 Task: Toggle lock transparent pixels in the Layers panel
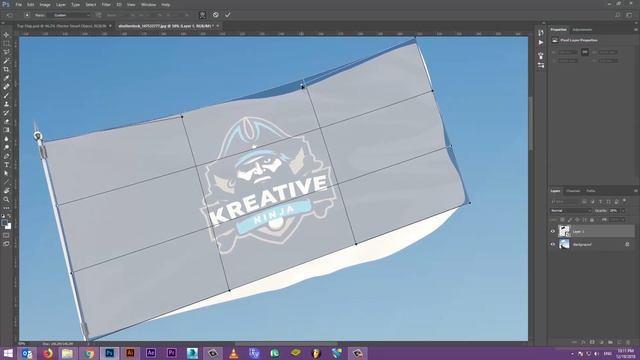[x=562, y=220]
